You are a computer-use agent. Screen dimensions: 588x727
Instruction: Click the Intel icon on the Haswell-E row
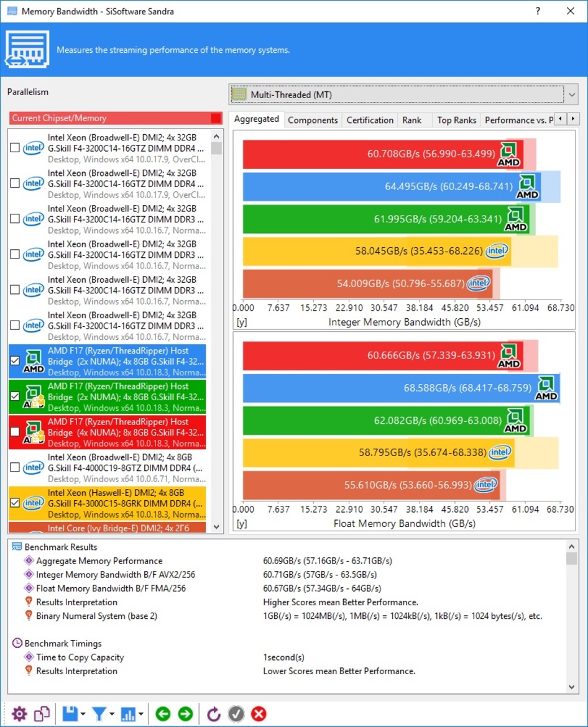point(34,503)
